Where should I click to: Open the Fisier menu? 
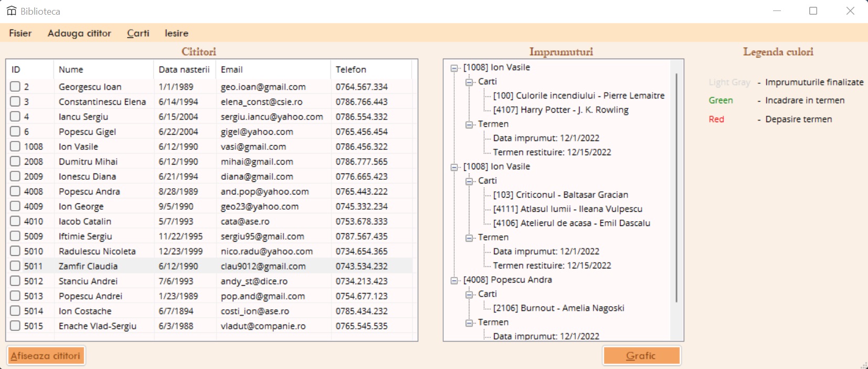[x=20, y=33]
